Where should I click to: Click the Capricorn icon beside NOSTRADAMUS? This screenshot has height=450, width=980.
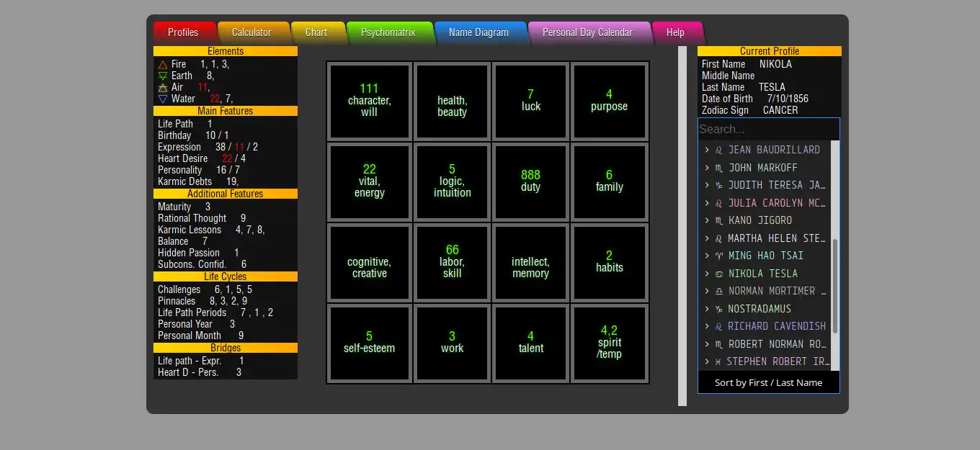click(718, 309)
